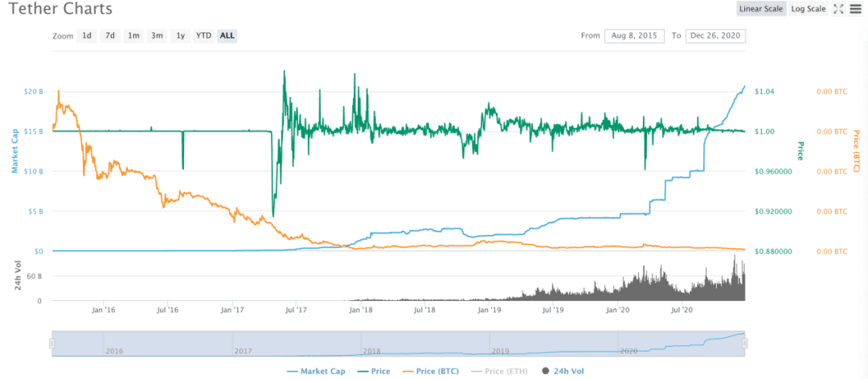Grab the left navigator range handle
This screenshot has height=379, width=868.
click(x=52, y=344)
